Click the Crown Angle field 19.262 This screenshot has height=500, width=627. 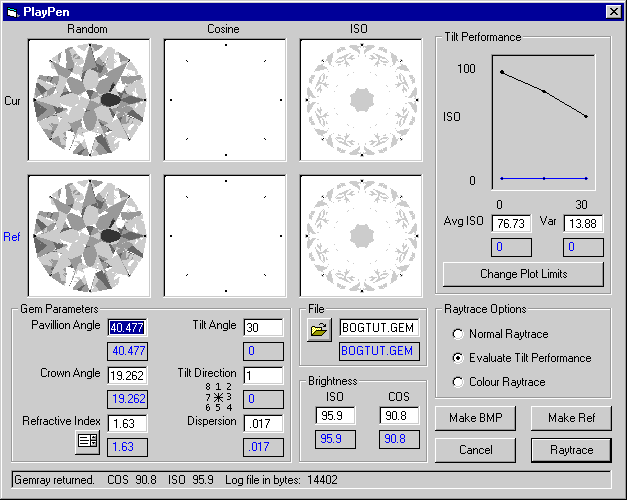128,376
